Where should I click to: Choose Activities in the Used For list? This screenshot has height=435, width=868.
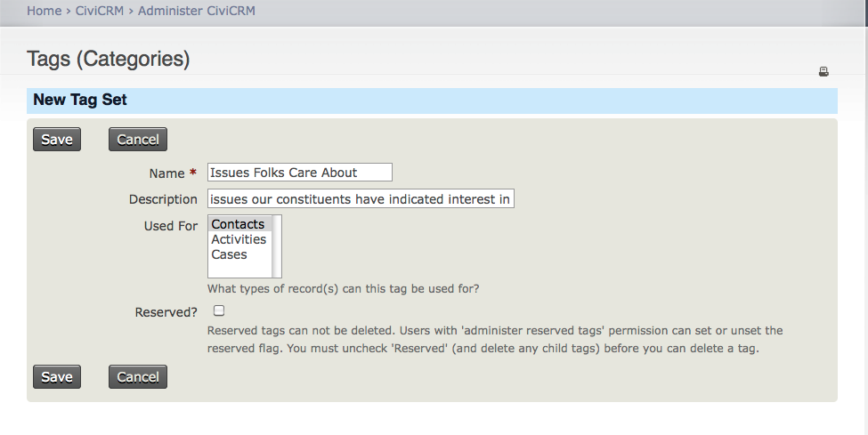[x=239, y=239]
